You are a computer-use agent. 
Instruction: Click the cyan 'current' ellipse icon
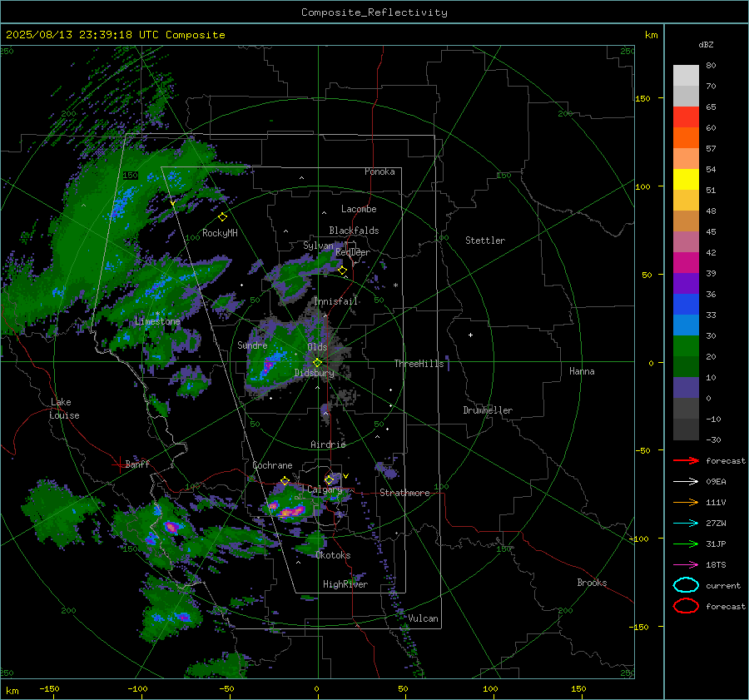686,585
